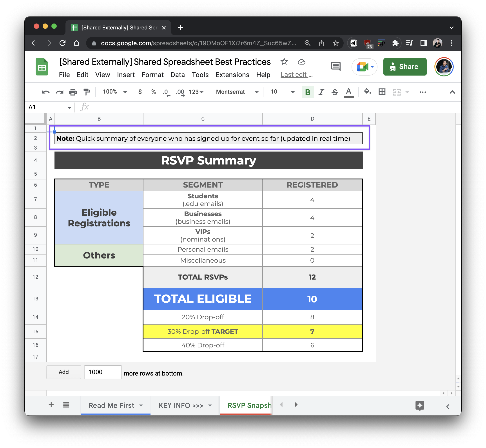Apply strikethrough formatting
The image size is (486, 448).
335,92
